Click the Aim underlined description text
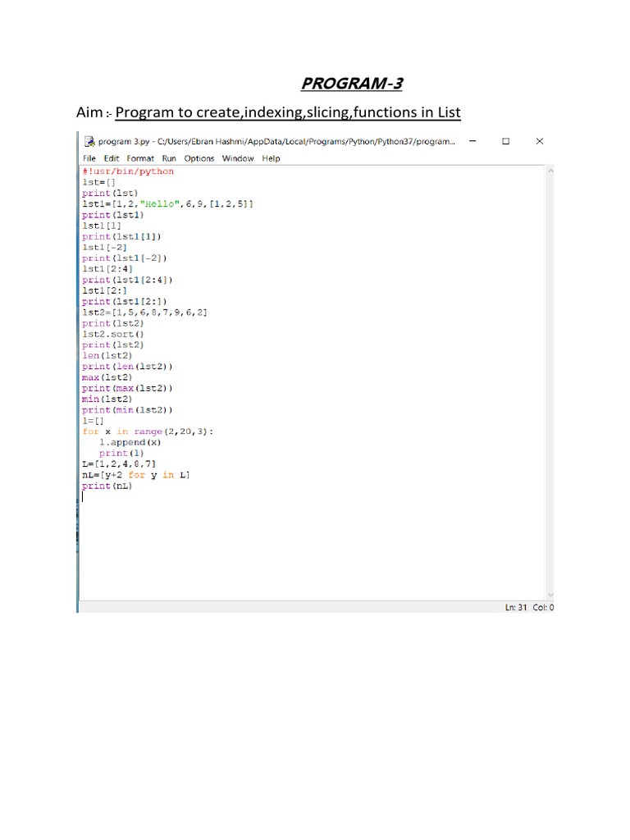Screen dimensions: 630x840 288,112
